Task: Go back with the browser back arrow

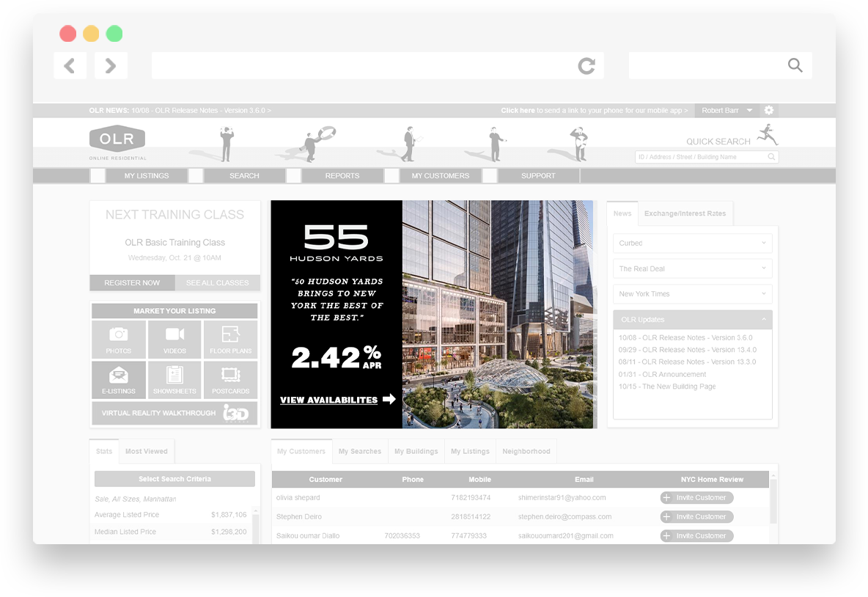Action: coord(70,66)
